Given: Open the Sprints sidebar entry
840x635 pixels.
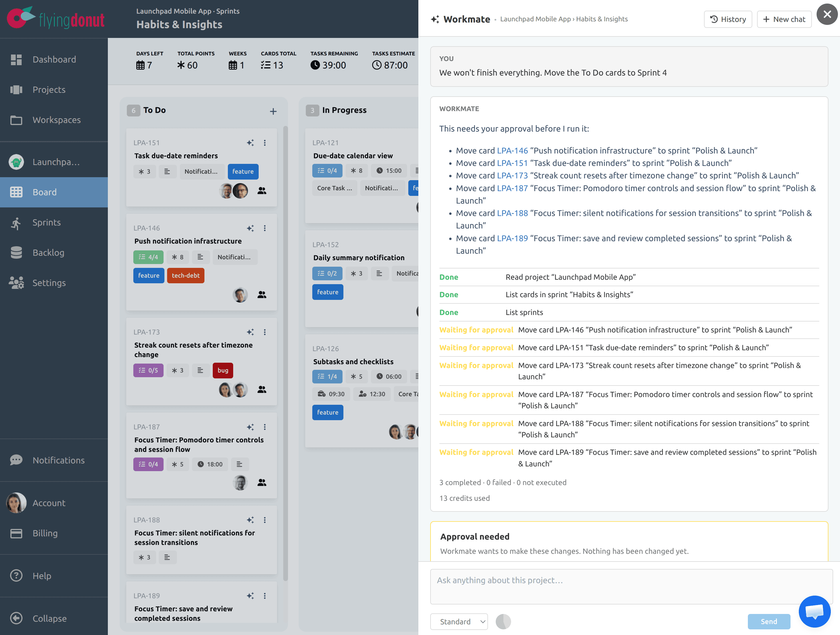Looking at the screenshot, I should tap(54, 223).
